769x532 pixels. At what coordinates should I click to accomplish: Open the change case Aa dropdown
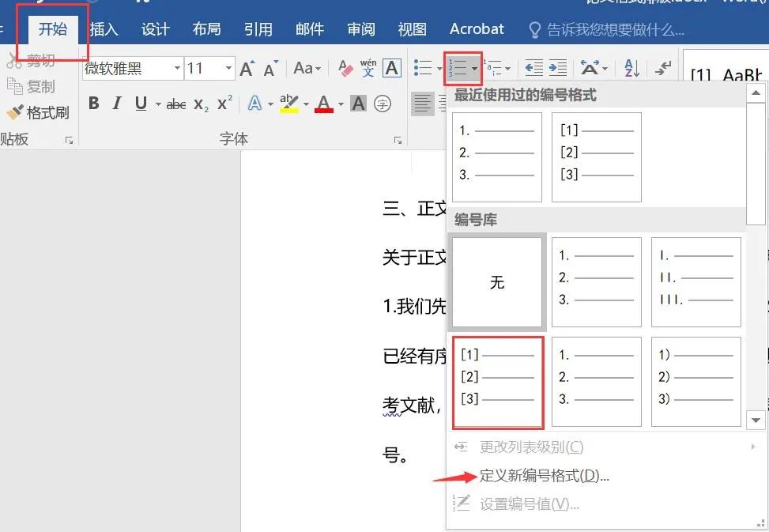[x=307, y=68]
